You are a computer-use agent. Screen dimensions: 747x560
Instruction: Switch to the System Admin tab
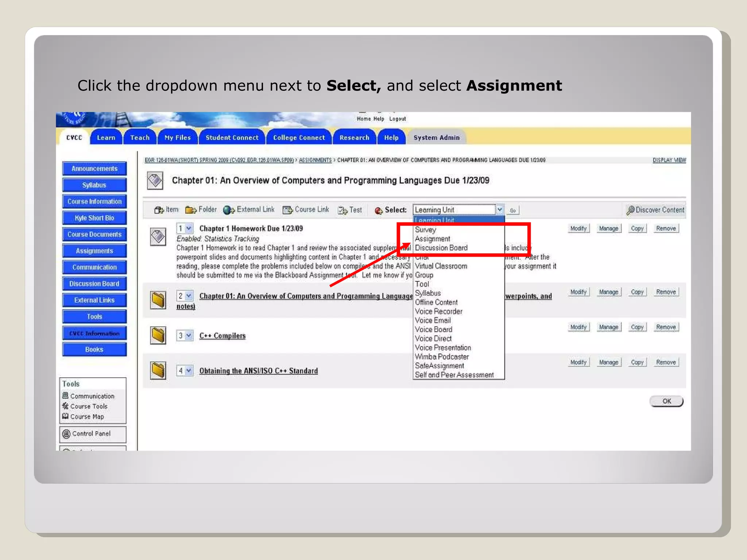pyautogui.click(x=436, y=137)
